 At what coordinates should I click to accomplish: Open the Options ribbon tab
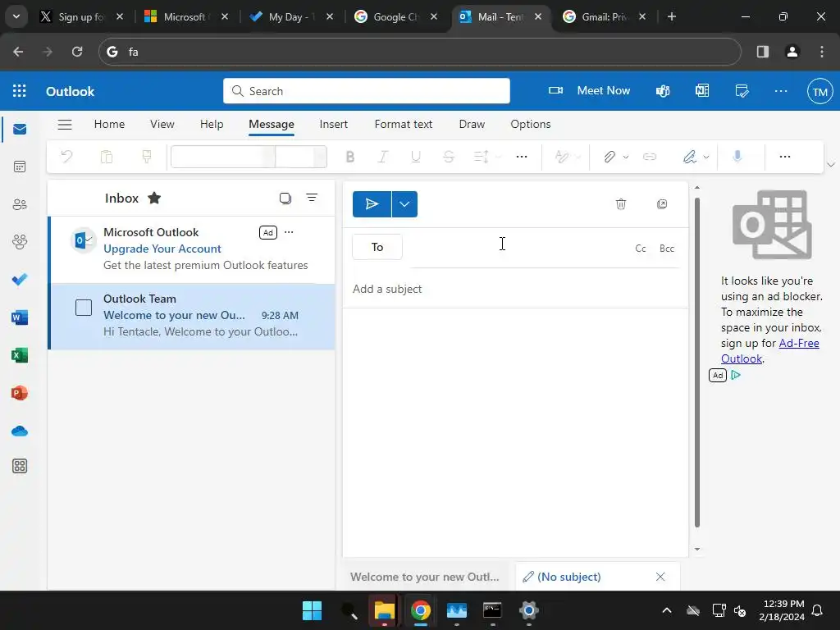coord(531,125)
